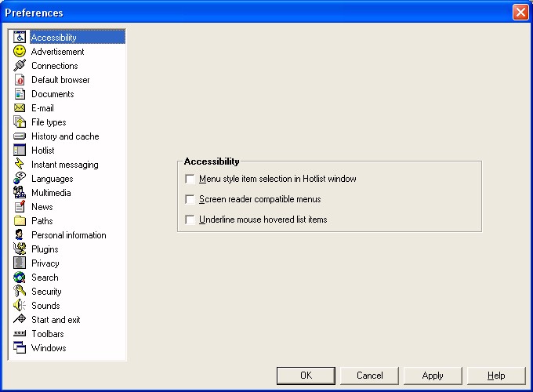Open the Advertisement preferences category
This screenshot has height=392, width=533.
click(57, 52)
